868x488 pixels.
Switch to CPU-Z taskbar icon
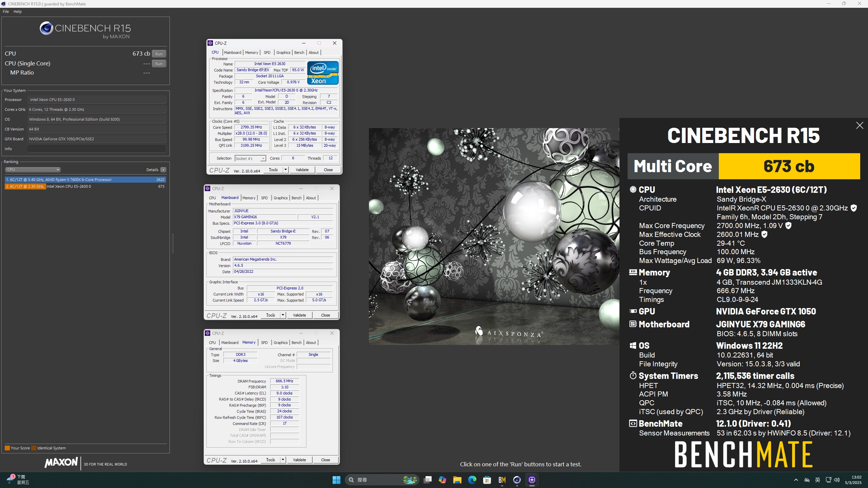[x=532, y=480]
